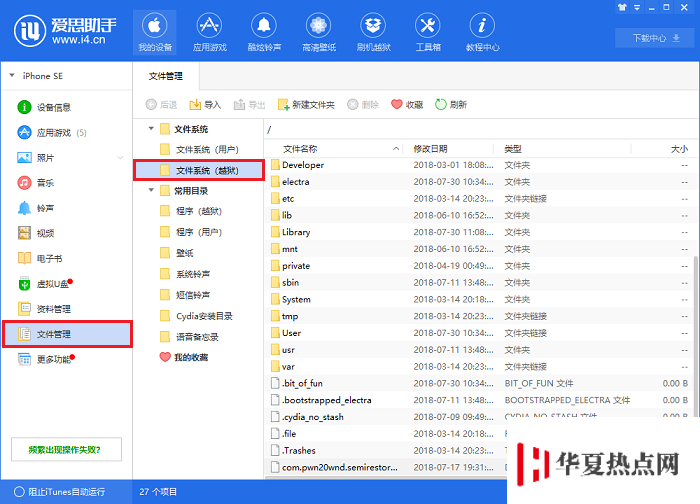Screen dimensions: 700x504
Task: Open the 工具箱 toolbox icon
Action: [x=428, y=33]
